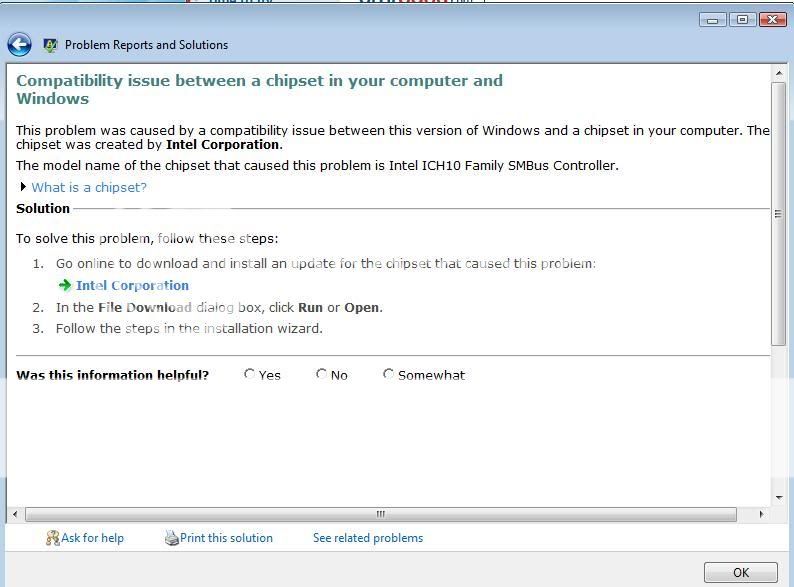Open the Intel Corporation download link
The width and height of the screenshot is (794, 587).
click(x=132, y=286)
